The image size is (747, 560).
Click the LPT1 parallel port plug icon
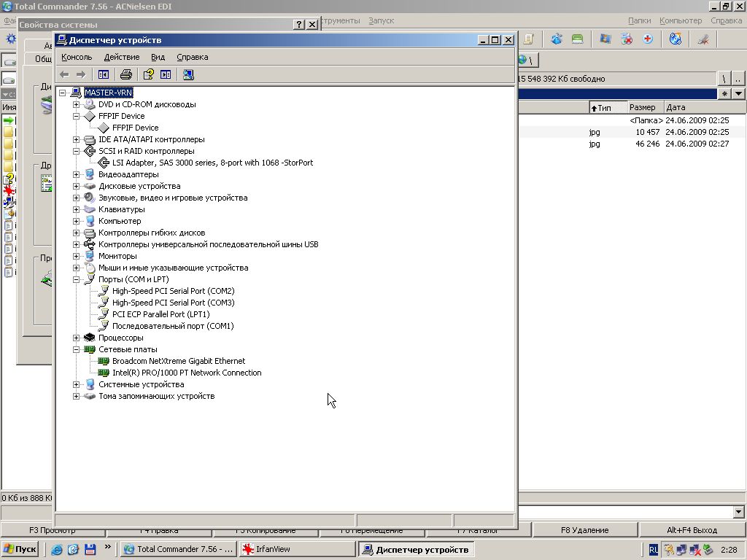click(104, 314)
